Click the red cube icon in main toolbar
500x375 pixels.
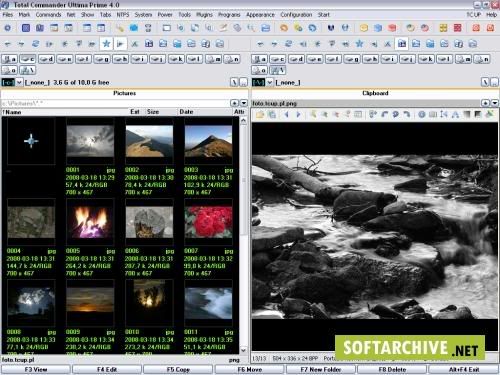pos(392,28)
